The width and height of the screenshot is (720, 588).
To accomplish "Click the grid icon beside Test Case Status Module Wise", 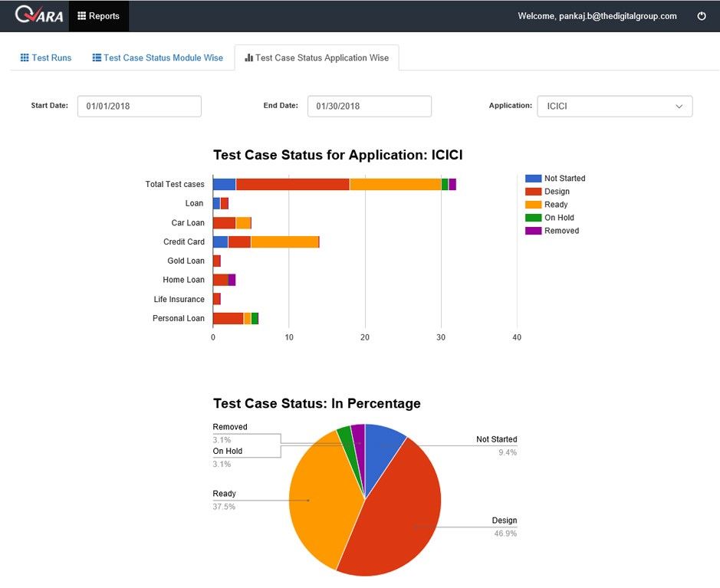I will (x=96, y=57).
